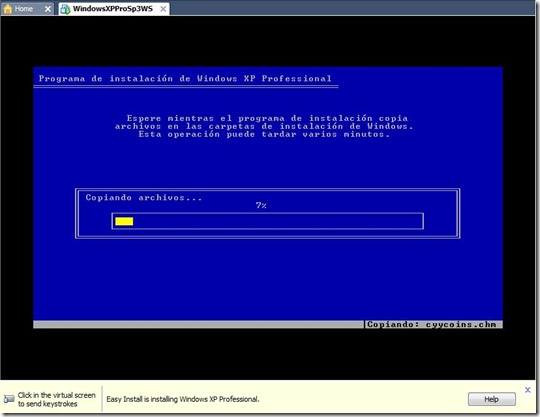This screenshot has height=417, width=540.
Task: Click the 'Espere mientras' instruction paragraph
Action: click(x=264, y=126)
